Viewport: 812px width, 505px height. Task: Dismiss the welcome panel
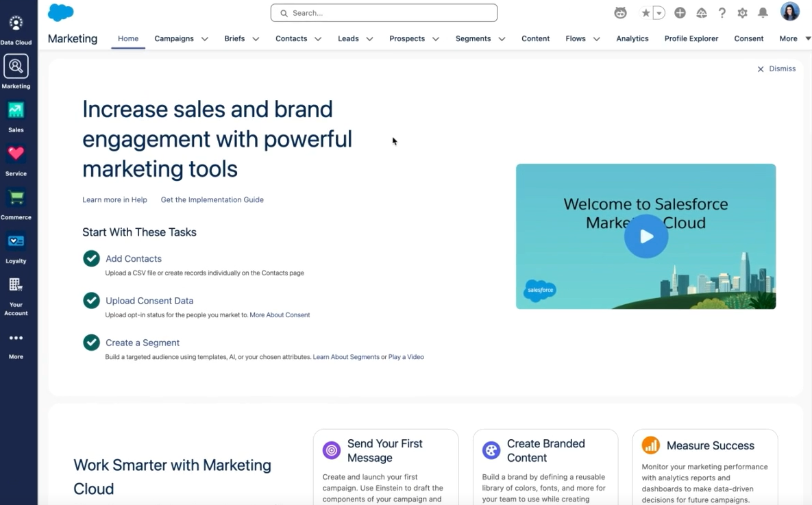776,69
